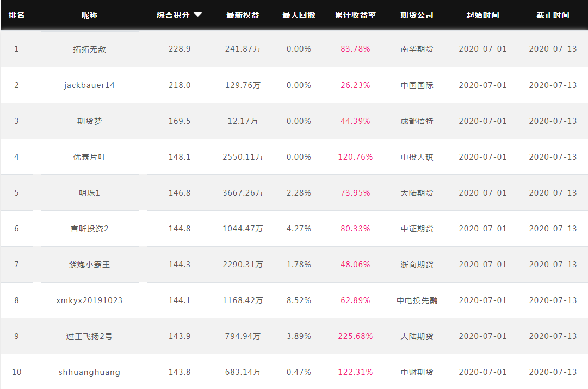Click return rate 48.06%
Image resolution: width=588 pixels, height=389 pixels.
[x=355, y=265]
